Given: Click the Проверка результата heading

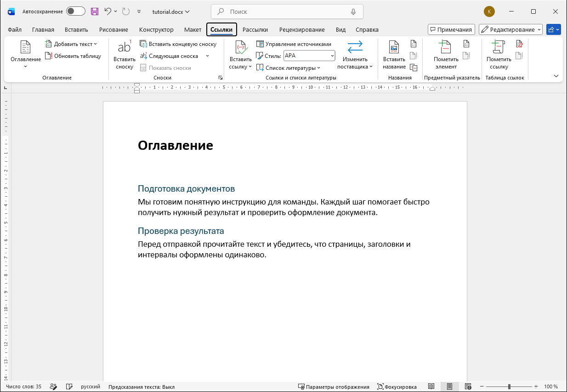Looking at the screenshot, I should [x=181, y=231].
